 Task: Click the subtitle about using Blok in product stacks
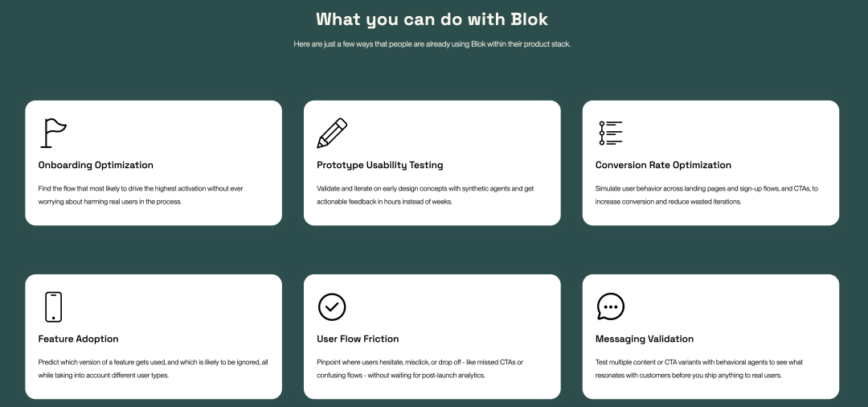click(x=432, y=43)
